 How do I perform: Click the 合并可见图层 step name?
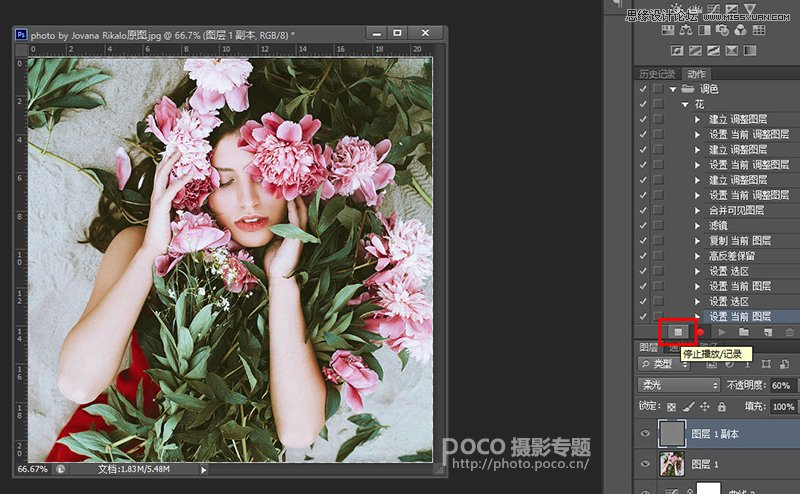(736, 210)
